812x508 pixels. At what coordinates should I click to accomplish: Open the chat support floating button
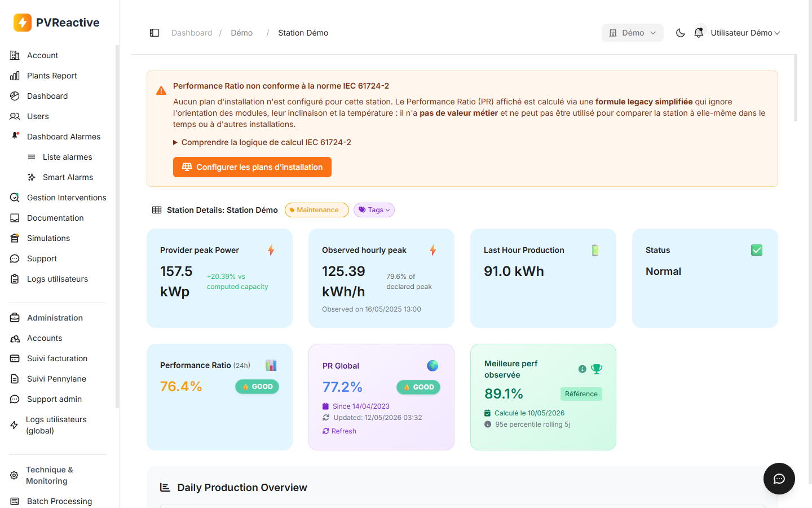click(x=779, y=479)
